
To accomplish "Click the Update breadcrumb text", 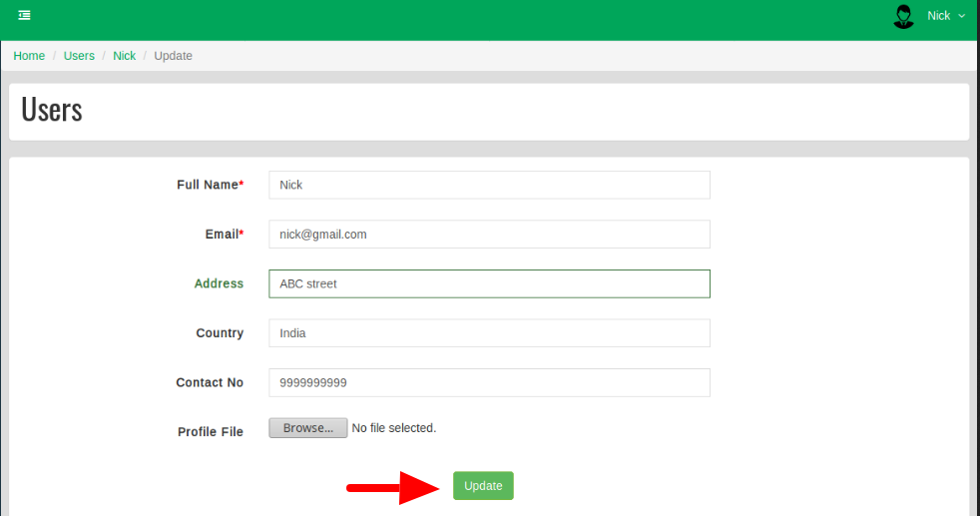I will tap(173, 56).
